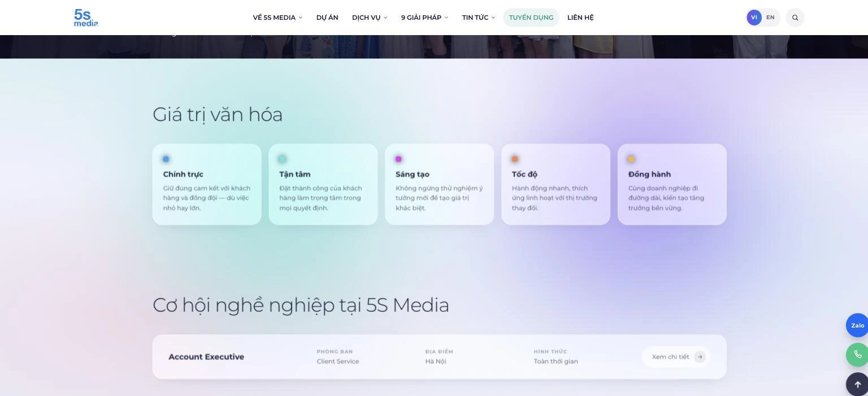Click arrow icon in Xem chi tiết
This screenshot has height=396, width=868.
coord(700,357)
